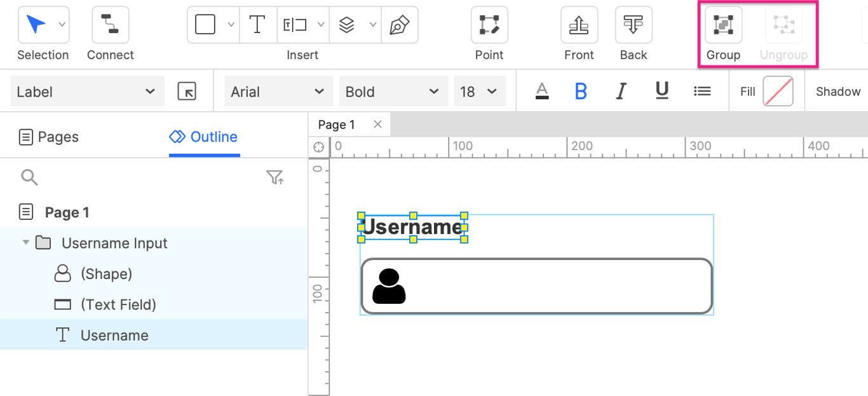Click the person icon on canvas

(x=389, y=286)
